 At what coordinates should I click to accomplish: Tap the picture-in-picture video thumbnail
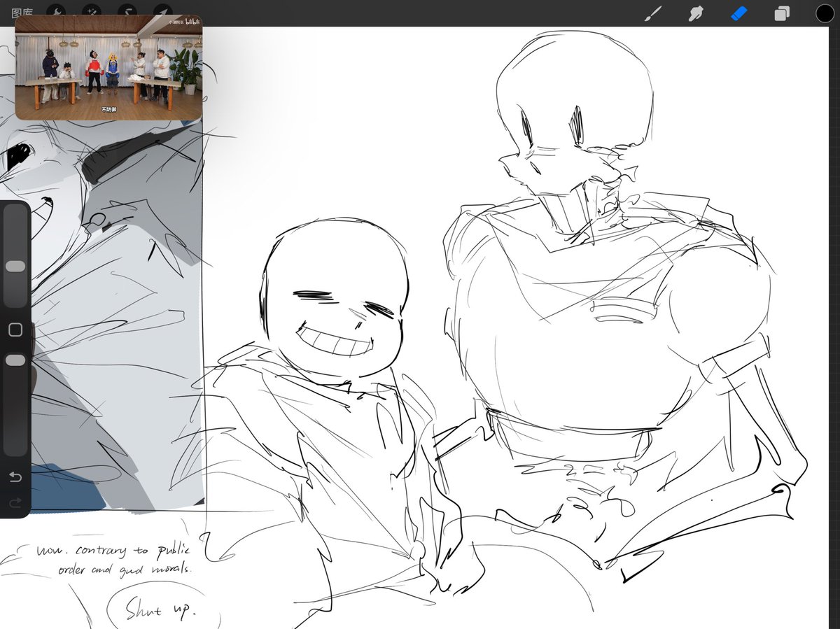108,68
